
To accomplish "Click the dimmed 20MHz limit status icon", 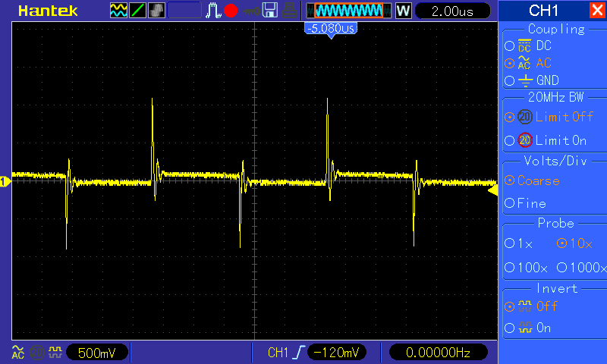I will click(x=37, y=353).
